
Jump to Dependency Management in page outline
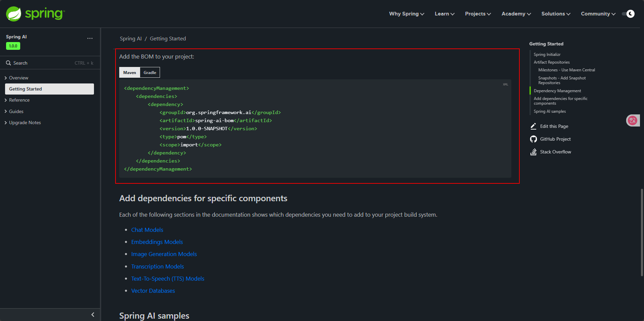point(557,91)
